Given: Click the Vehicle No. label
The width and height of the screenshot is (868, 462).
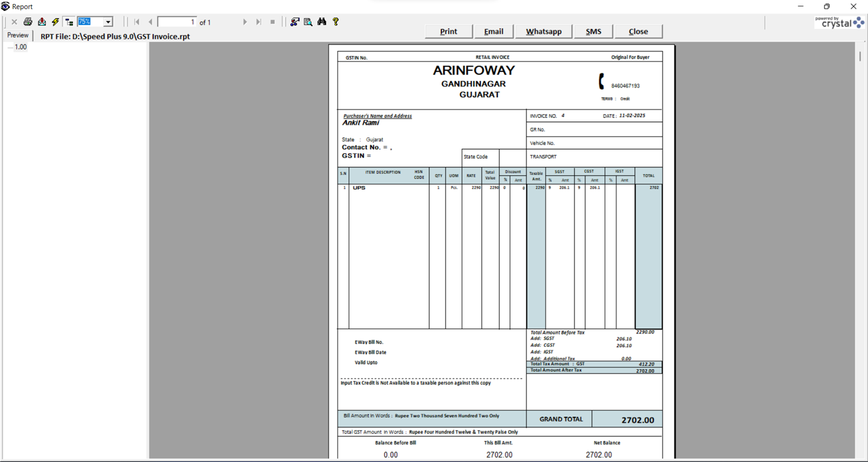Looking at the screenshot, I should (x=542, y=143).
